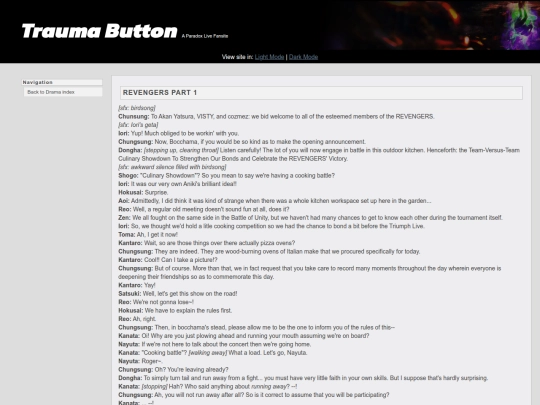
Task: Click Iori's 'cooking competition' line
Action: coord(271,226)
